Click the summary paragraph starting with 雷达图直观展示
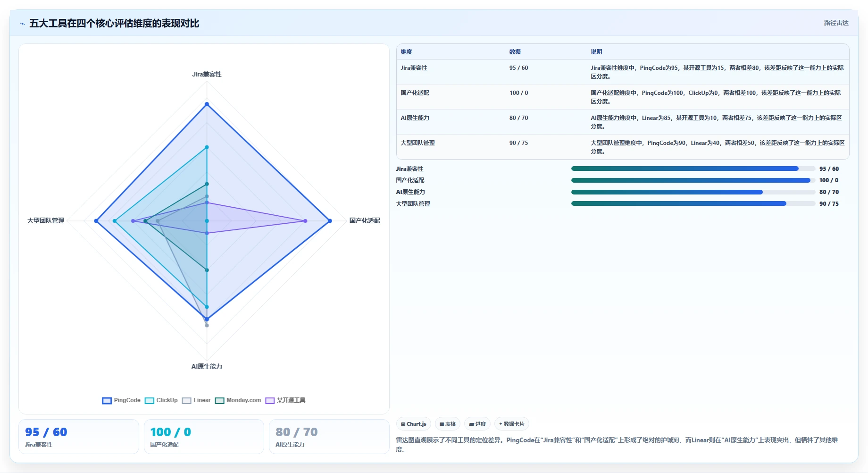868x473 pixels. [617, 445]
